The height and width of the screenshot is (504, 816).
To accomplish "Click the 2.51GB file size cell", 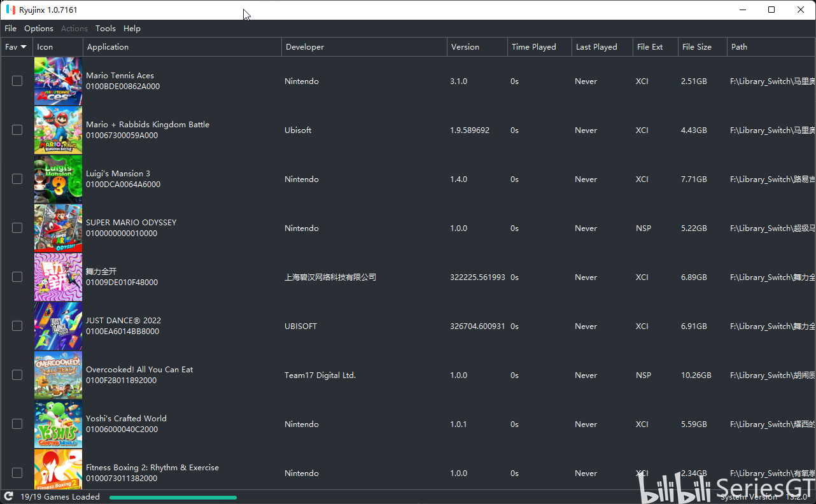I will point(694,81).
